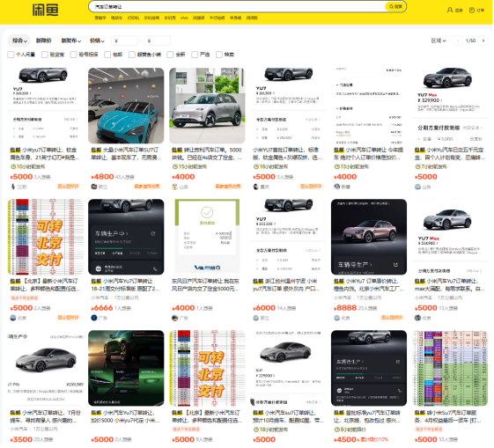The width and height of the screenshot is (494, 448).
Task: Click the minimum price input field
Action: [124, 40]
